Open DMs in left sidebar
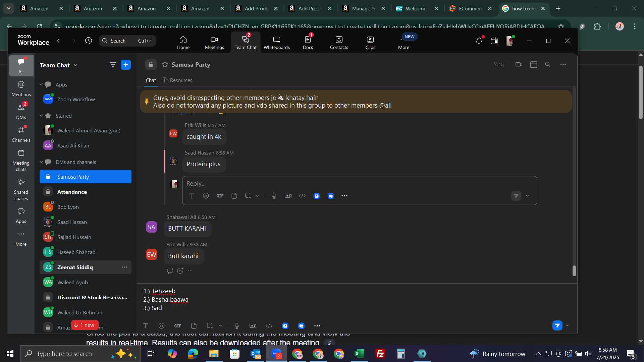 point(21,111)
